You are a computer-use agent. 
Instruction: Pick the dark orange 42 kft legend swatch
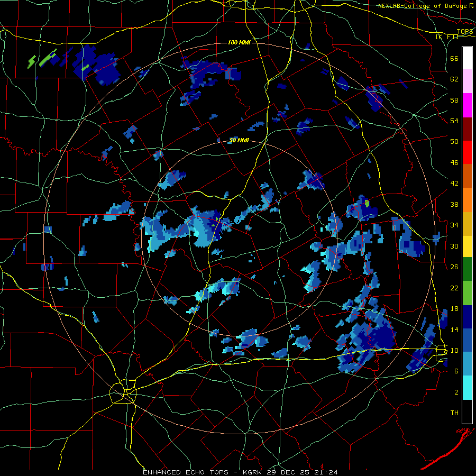[x=467, y=176]
